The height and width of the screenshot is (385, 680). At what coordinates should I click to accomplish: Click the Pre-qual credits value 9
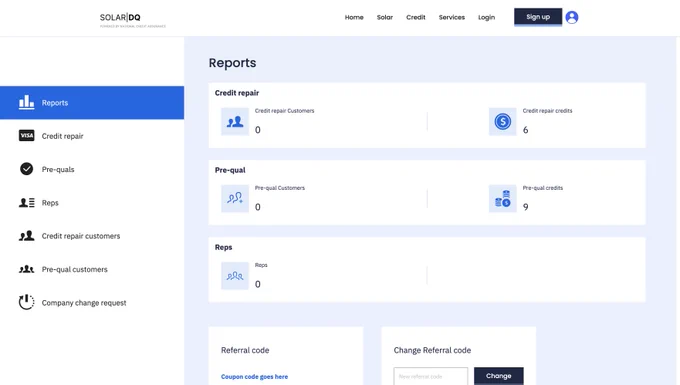pyautogui.click(x=525, y=207)
